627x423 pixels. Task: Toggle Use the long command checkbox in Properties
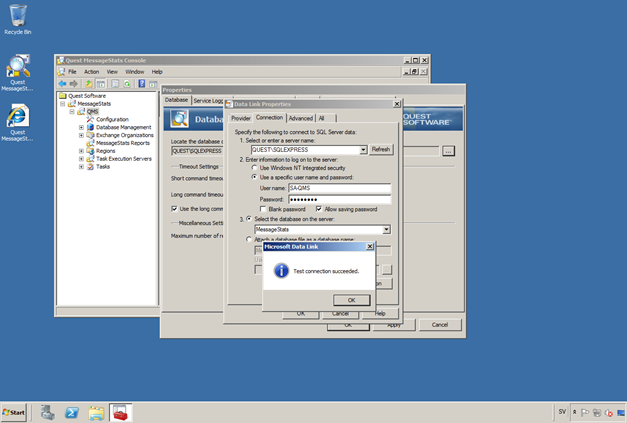(174, 209)
